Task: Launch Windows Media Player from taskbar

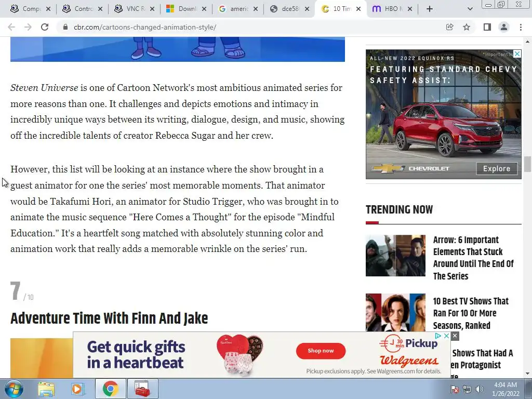Action: pos(78,389)
